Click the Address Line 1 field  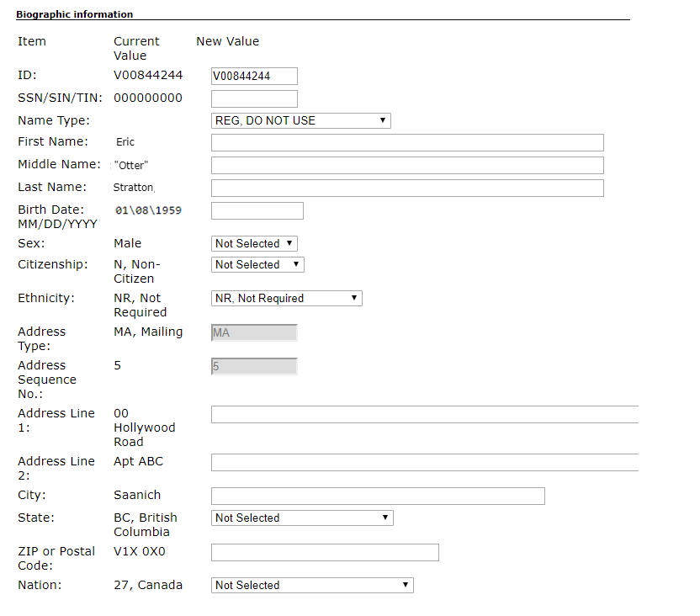pyautogui.click(x=425, y=414)
